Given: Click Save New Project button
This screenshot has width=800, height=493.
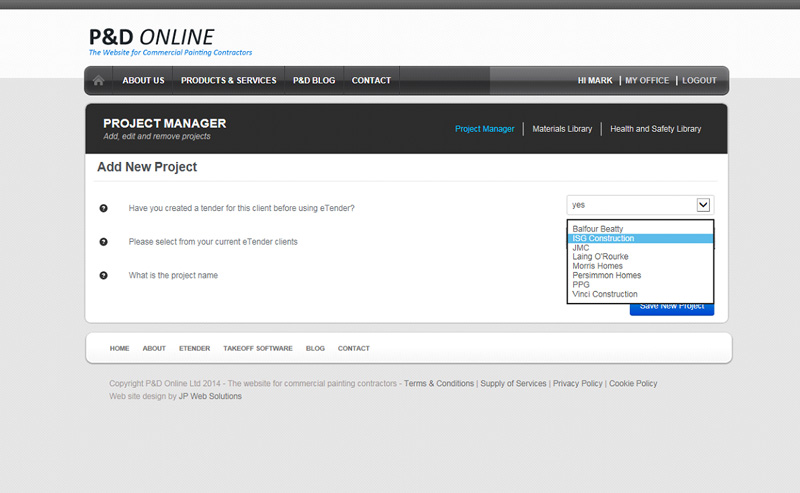Looking at the screenshot, I should tap(672, 307).
